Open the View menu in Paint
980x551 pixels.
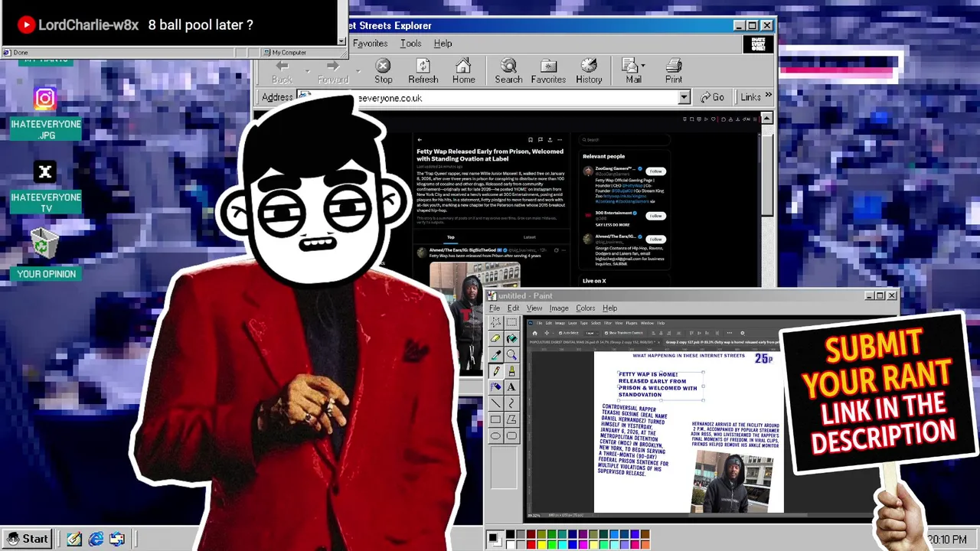[534, 308]
